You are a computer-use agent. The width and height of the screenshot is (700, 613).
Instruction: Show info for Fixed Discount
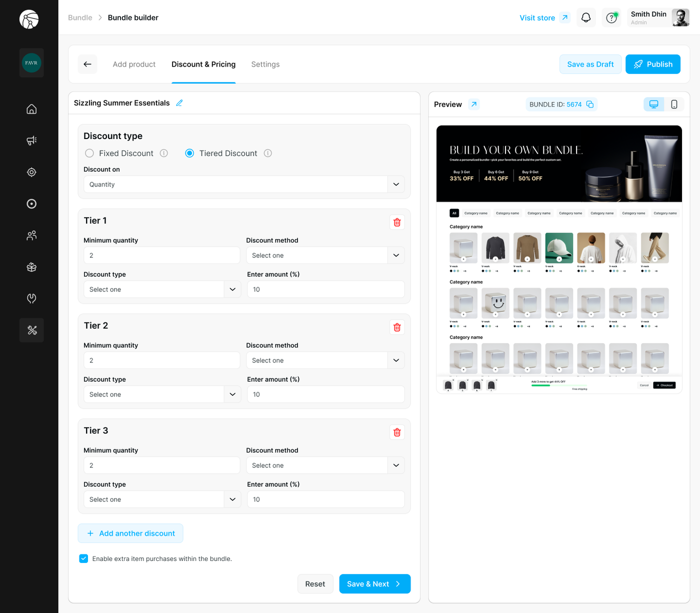[x=164, y=153]
